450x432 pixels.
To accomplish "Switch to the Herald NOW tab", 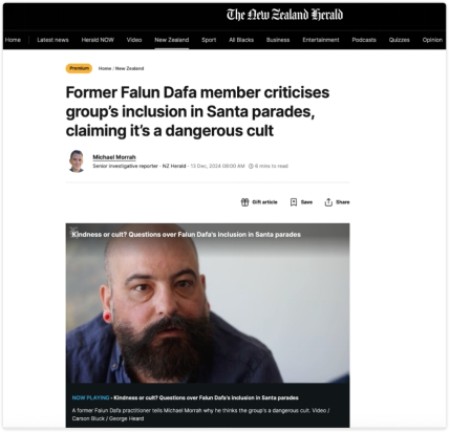I will (x=98, y=40).
